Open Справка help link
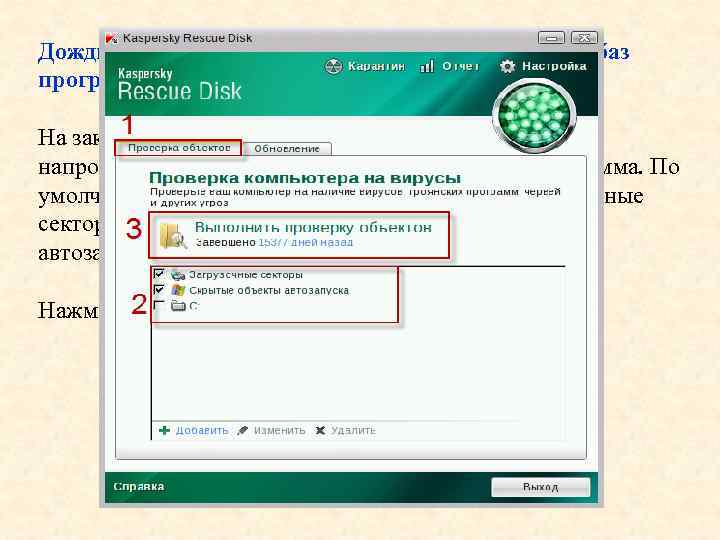This screenshot has width=720, height=540. 139,486
